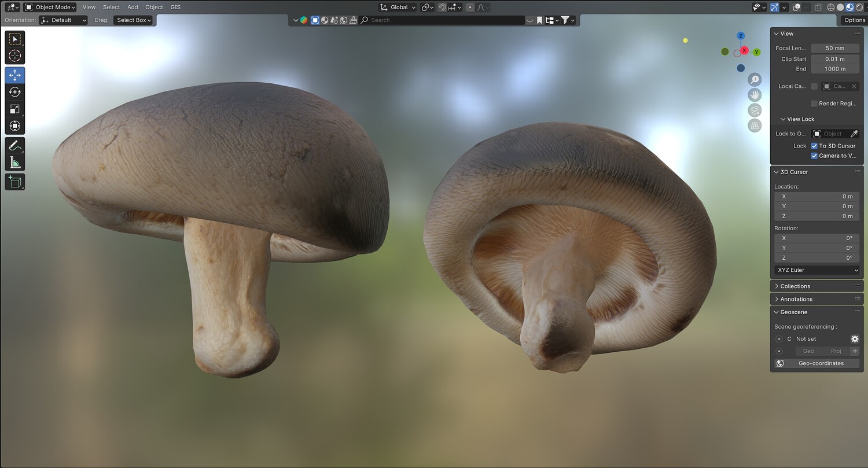This screenshot has height=468, width=868.
Task: Select the object filter icon in the header
Action: click(315, 20)
